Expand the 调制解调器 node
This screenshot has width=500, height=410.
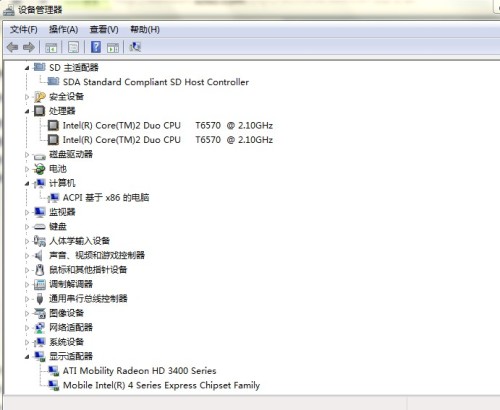[27, 284]
